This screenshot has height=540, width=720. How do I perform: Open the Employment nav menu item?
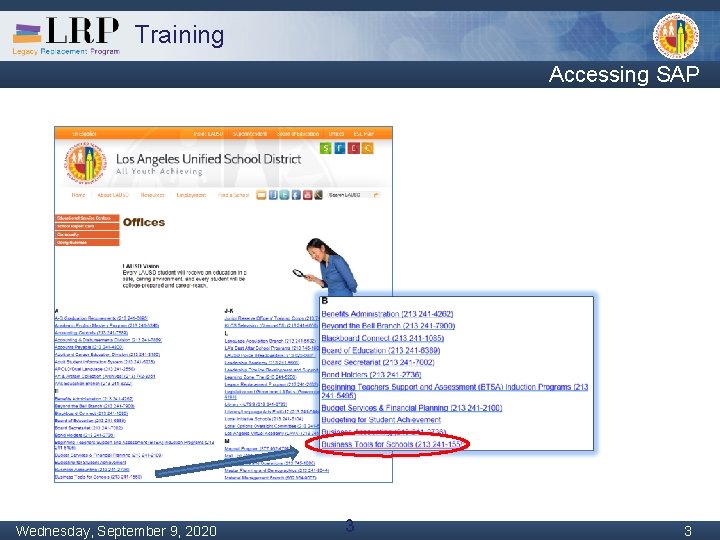click(191, 195)
